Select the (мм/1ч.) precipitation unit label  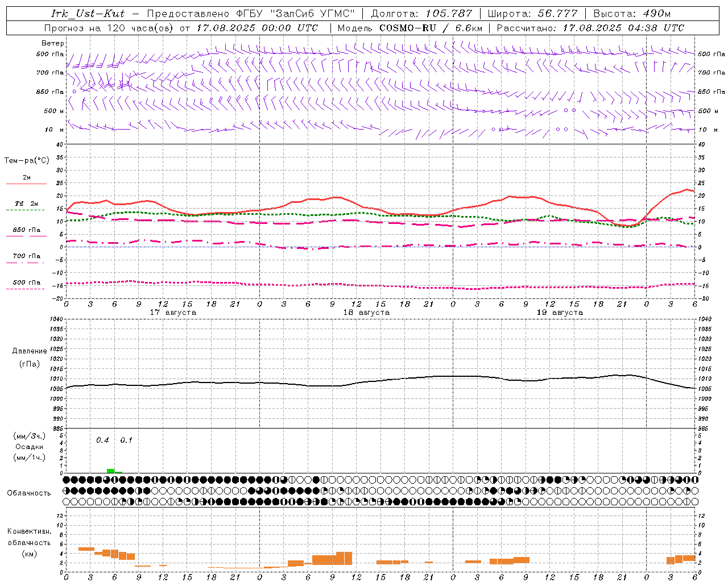[29, 458]
